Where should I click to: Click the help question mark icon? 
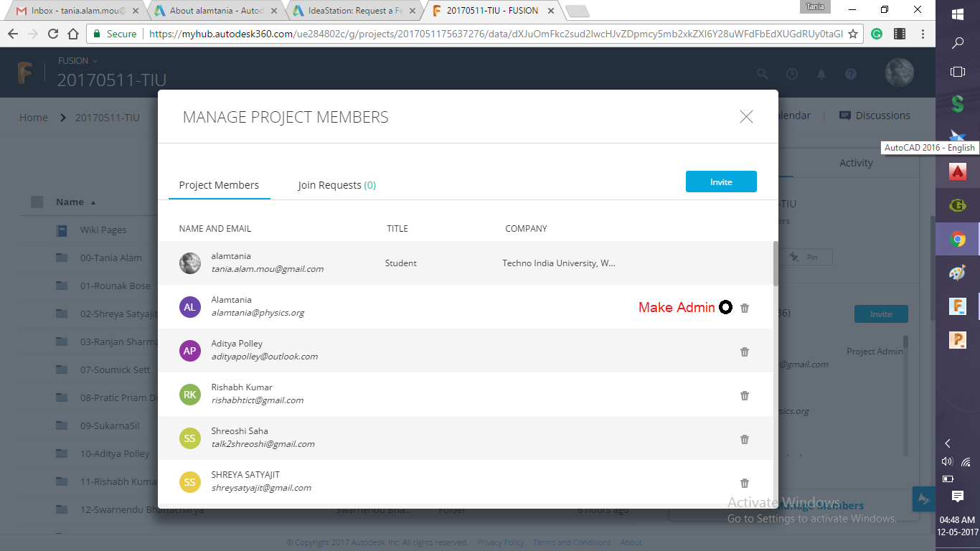[x=850, y=74]
